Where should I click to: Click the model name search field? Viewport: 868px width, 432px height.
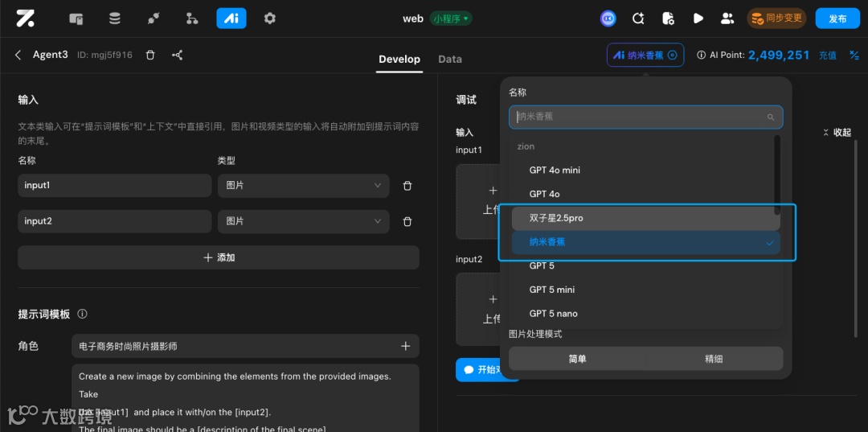pos(646,117)
